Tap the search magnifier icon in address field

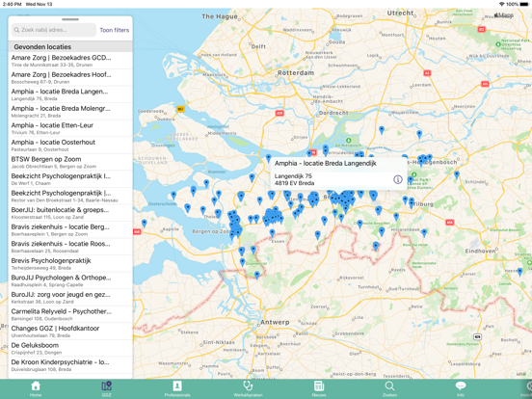point(16,30)
